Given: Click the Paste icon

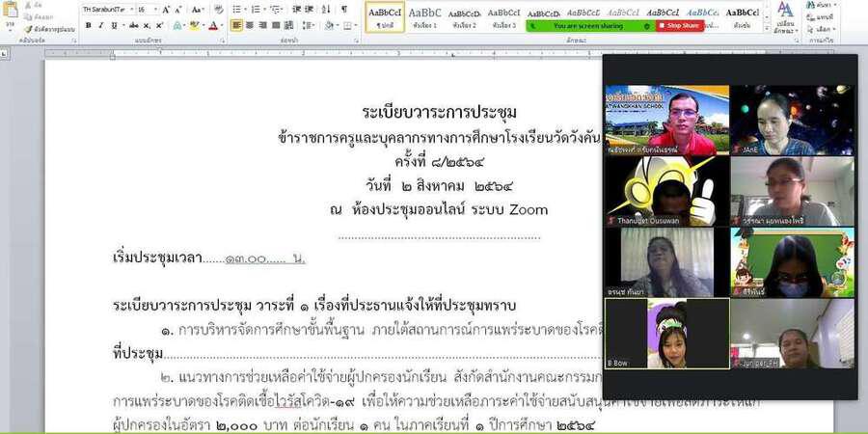Looking at the screenshot, I should (12, 10).
